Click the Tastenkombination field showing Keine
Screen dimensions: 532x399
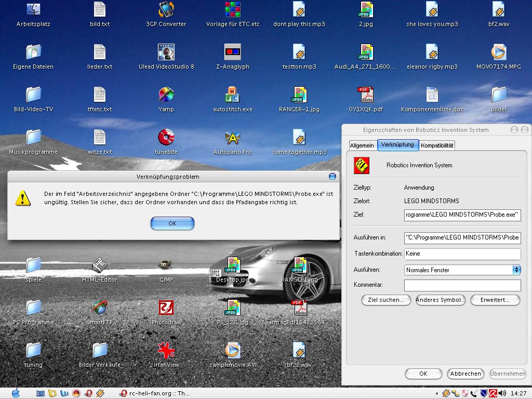(x=462, y=254)
